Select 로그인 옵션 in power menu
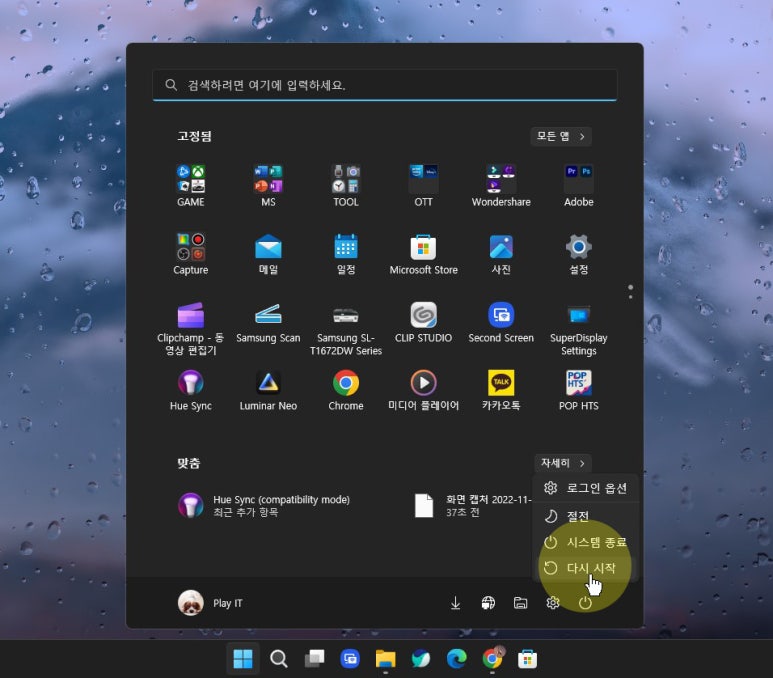 585,488
